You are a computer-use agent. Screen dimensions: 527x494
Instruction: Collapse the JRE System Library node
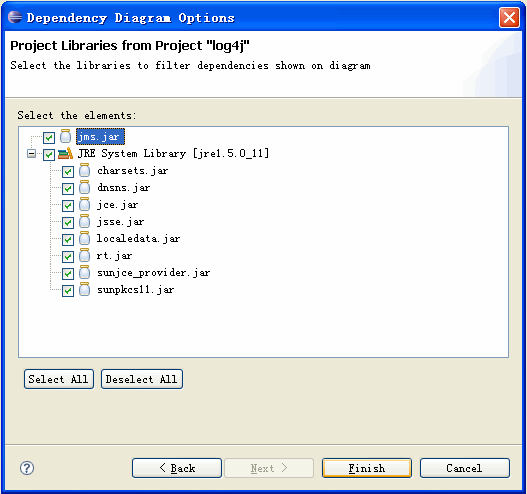click(x=31, y=154)
